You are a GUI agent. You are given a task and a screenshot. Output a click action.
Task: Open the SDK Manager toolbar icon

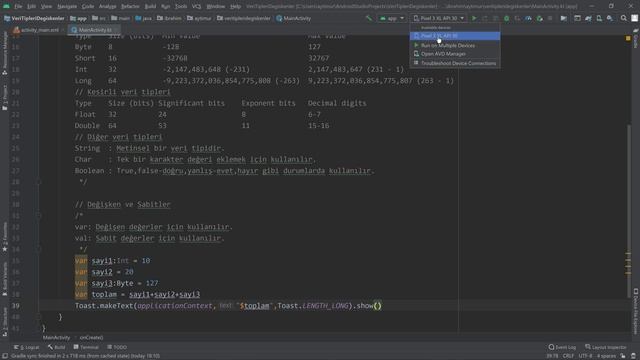click(x=610, y=18)
